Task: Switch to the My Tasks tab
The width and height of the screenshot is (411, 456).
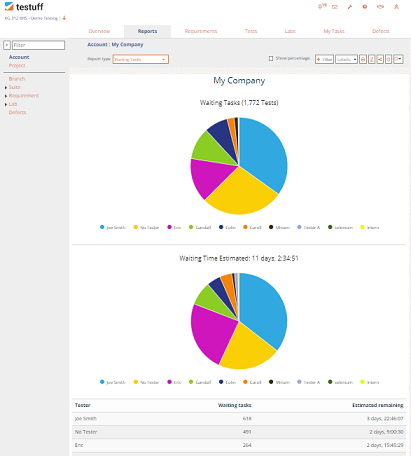Action: pos(334,31)
